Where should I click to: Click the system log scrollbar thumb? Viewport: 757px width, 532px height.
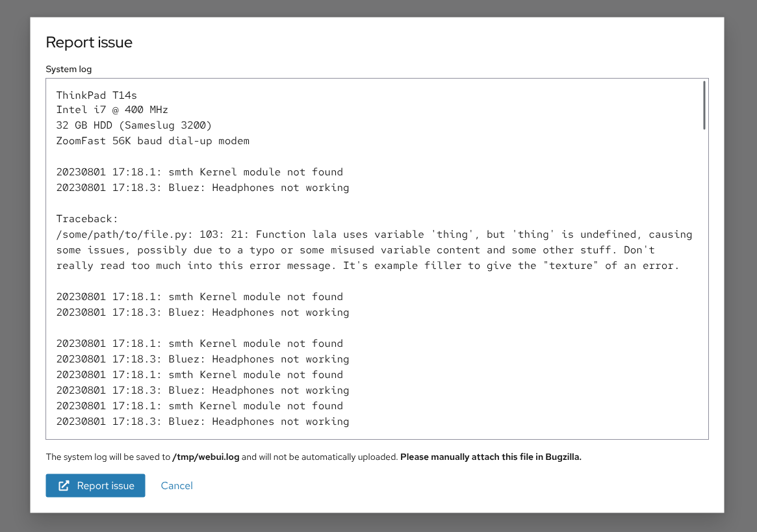coord(704,105)
